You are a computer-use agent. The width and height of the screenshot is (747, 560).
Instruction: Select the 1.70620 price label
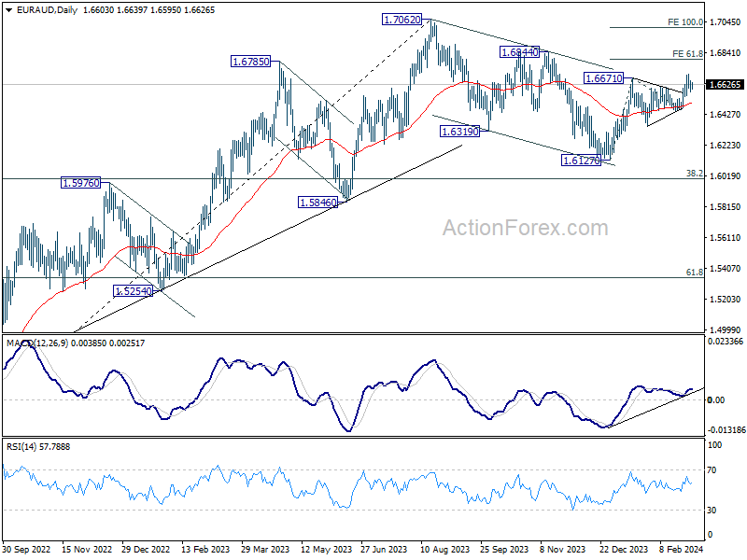click(x=402, y=20)
